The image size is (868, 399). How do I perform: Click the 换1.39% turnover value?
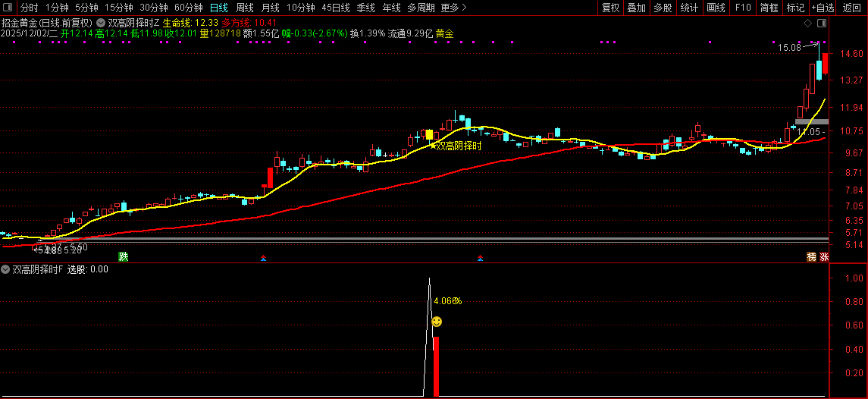click(x=368, y=33)
